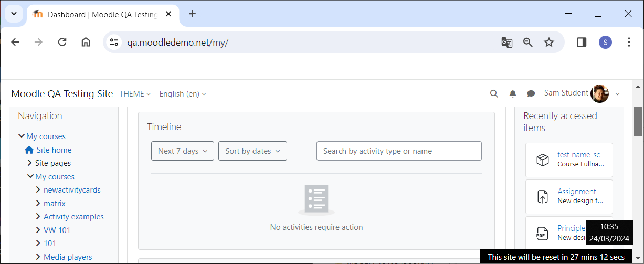Open the newactivitycards course link

72,190
